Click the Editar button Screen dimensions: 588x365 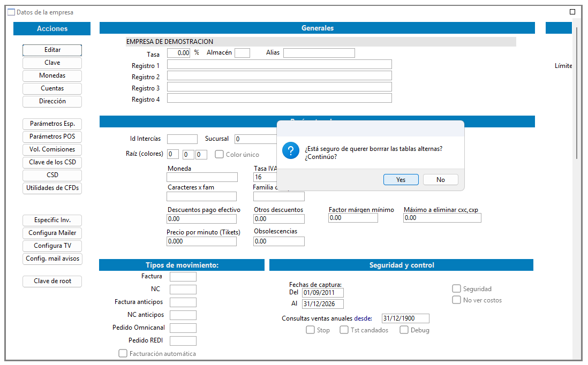tap(52, 50)
